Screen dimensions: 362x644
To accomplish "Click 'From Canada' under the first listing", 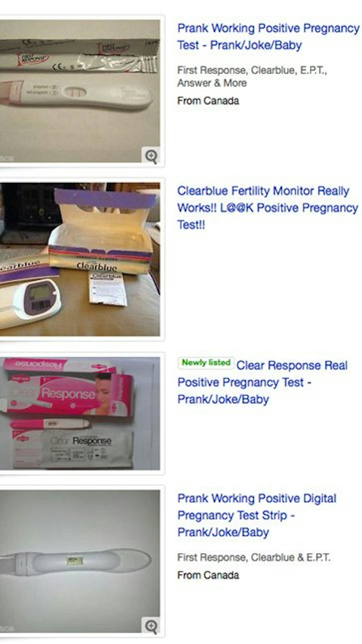I will 208,101.
